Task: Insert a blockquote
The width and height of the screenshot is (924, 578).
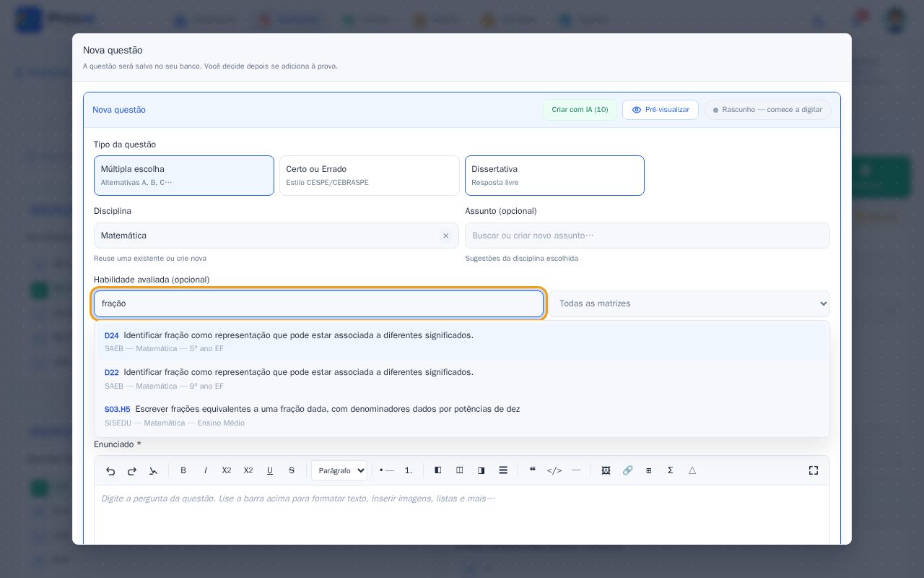Action: 533,470
